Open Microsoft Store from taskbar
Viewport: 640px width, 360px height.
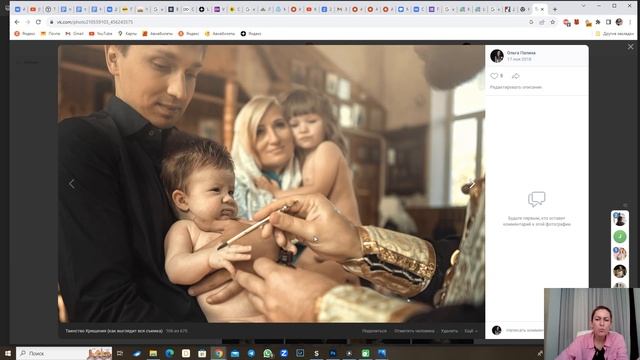202,353
